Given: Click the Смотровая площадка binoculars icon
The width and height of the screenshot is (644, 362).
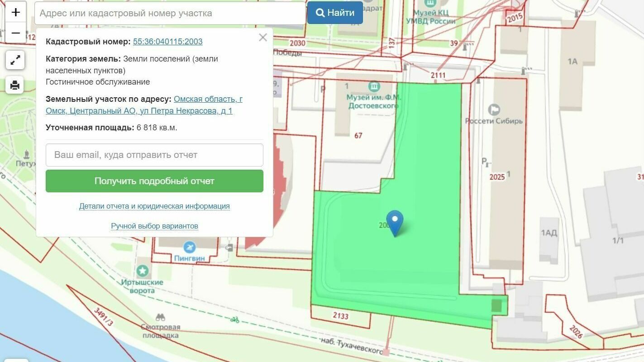Looking at the screenshot, I should [160, 317].
